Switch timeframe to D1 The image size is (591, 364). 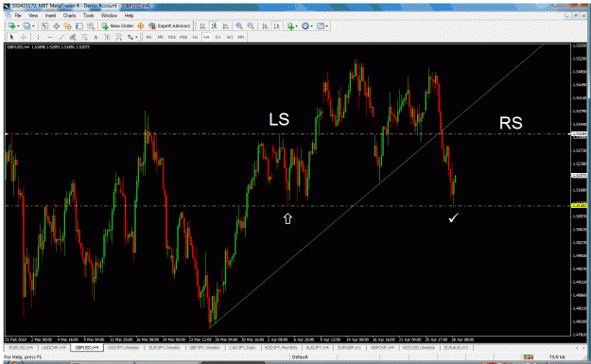pos(217,37)
